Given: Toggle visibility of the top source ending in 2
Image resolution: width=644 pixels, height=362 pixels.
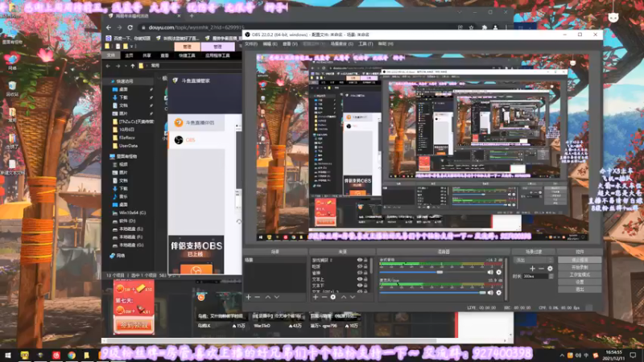Looking at the screenshot, I should (x=360, y=260).
